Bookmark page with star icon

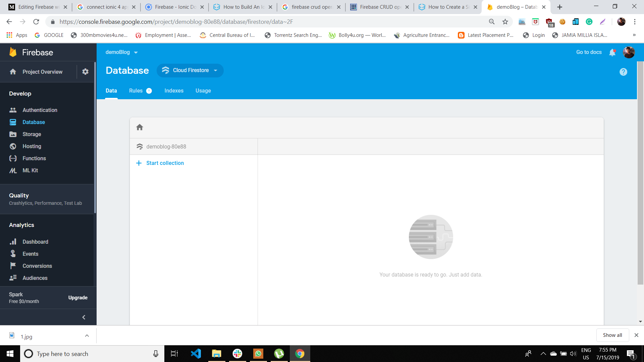point(505,22)
